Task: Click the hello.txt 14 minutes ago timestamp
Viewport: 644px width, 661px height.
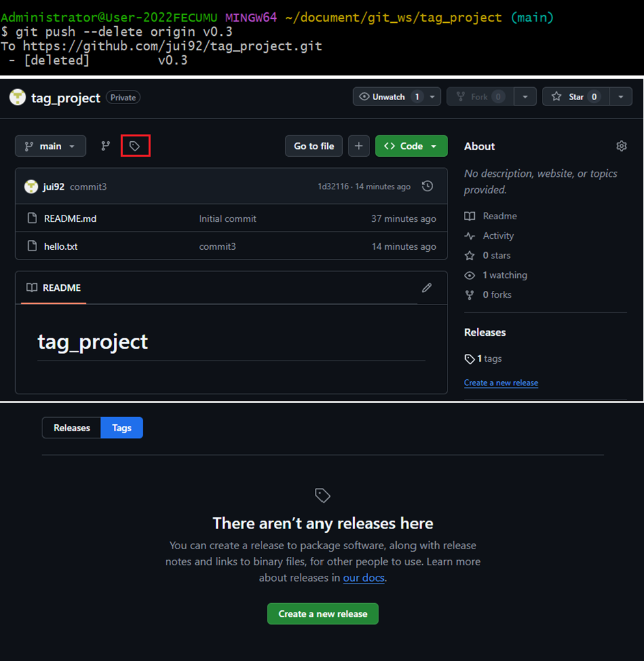Action: [x=404, y=246]
